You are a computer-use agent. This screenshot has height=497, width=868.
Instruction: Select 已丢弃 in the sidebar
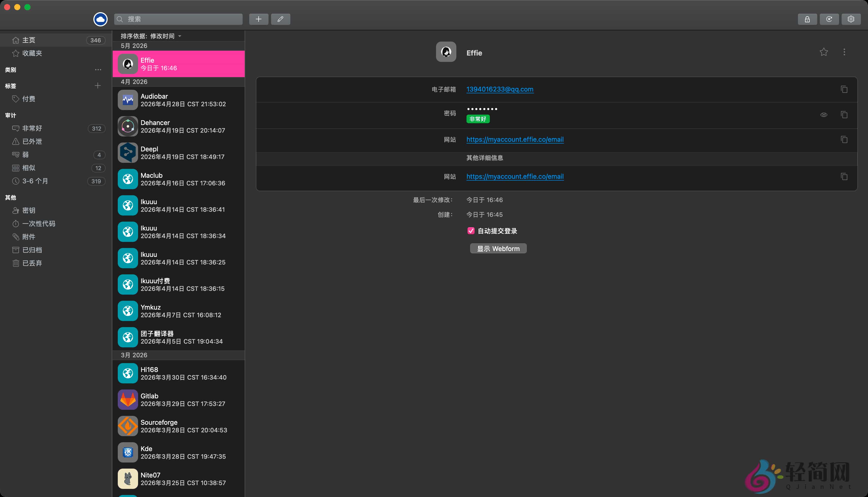[56, 263]
